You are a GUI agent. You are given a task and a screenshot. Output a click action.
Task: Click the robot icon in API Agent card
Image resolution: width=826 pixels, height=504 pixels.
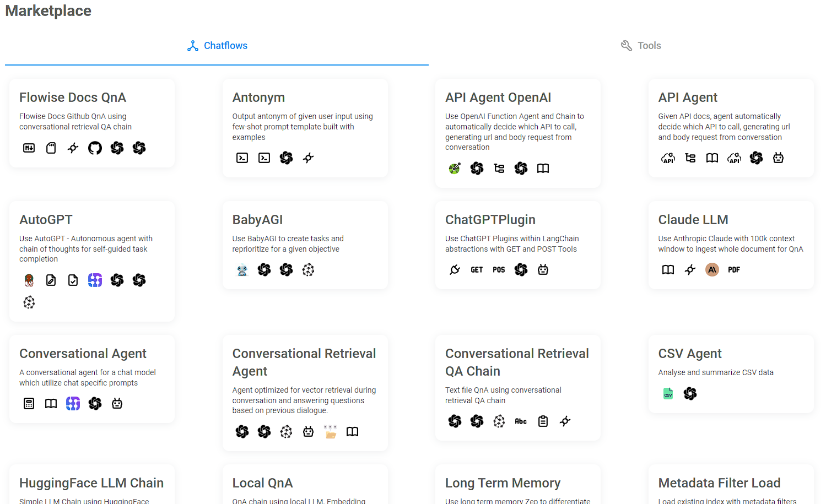pyautogui.click(x=779, y=158)
